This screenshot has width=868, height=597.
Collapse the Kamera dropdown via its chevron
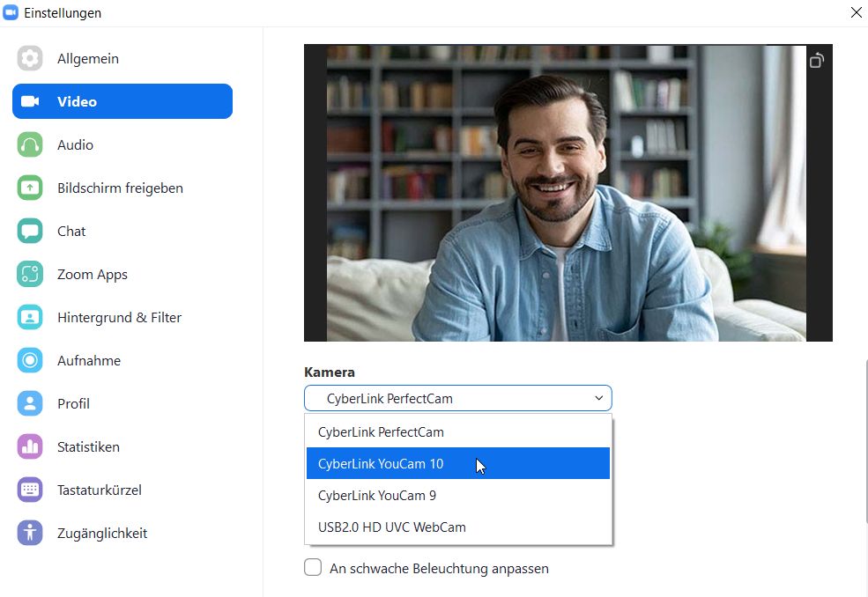pyautogui.click(x=598, y=398)
